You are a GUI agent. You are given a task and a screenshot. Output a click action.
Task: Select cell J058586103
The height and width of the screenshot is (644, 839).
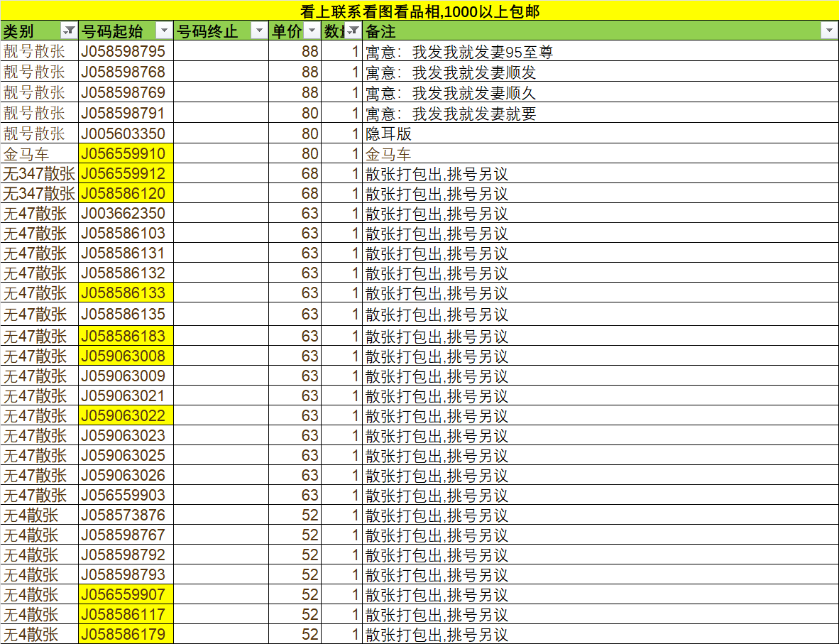[x=126, y=233]
